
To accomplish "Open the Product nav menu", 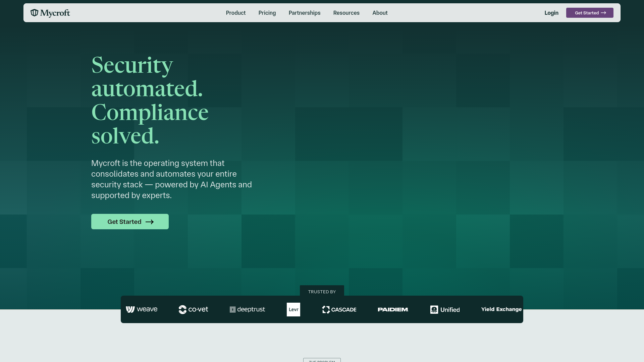I will 236,13.
